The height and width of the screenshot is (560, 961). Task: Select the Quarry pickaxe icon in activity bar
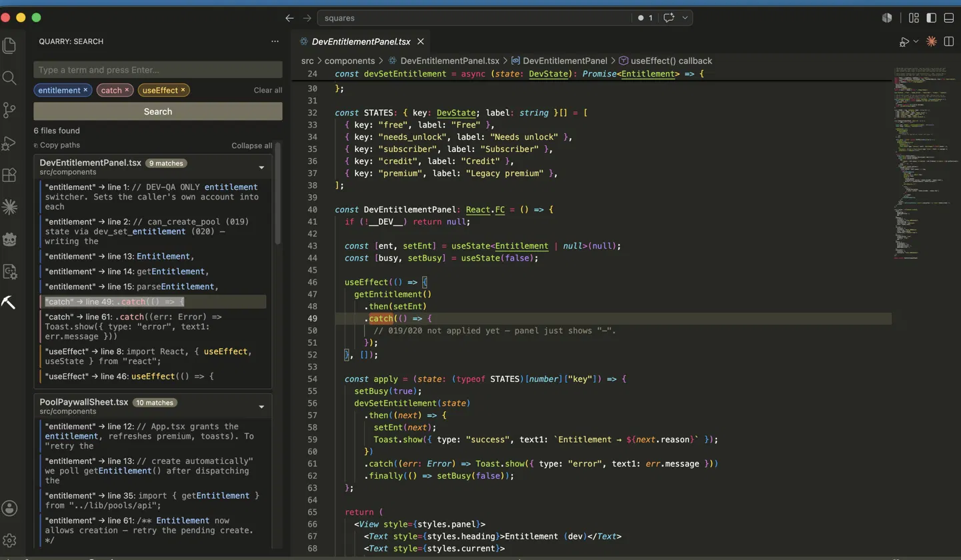coord(9,303)
